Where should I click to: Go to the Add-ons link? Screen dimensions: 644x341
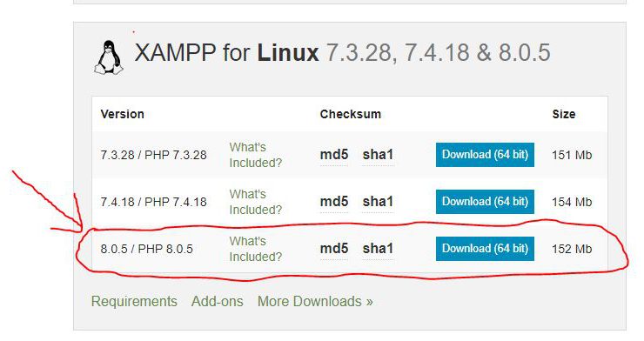(218, 302)
